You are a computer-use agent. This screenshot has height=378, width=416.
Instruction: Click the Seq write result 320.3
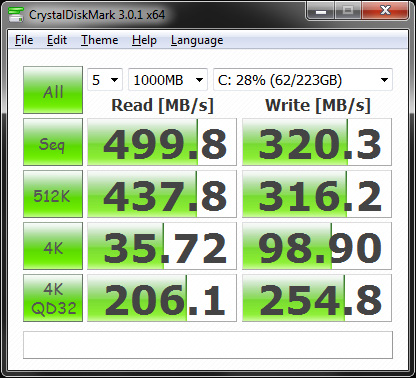[x=317, y=142]
